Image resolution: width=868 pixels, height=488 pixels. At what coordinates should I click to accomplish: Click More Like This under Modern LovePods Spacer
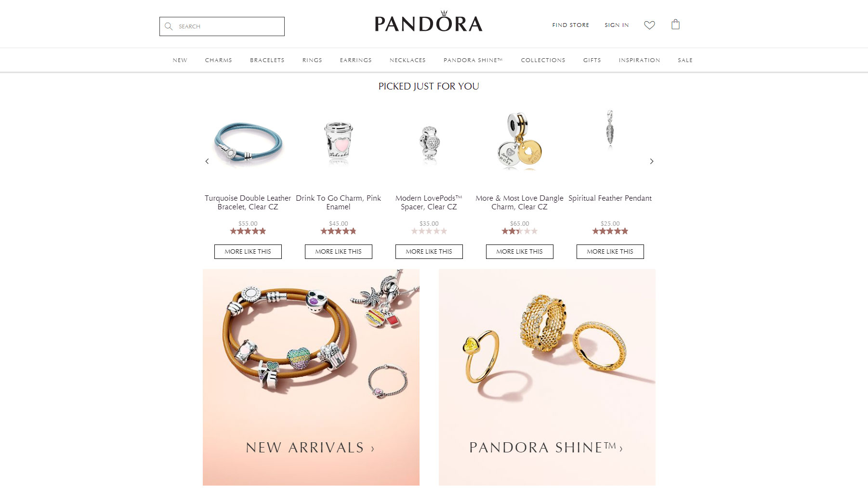pyautogui.click(x=429, y=252)
